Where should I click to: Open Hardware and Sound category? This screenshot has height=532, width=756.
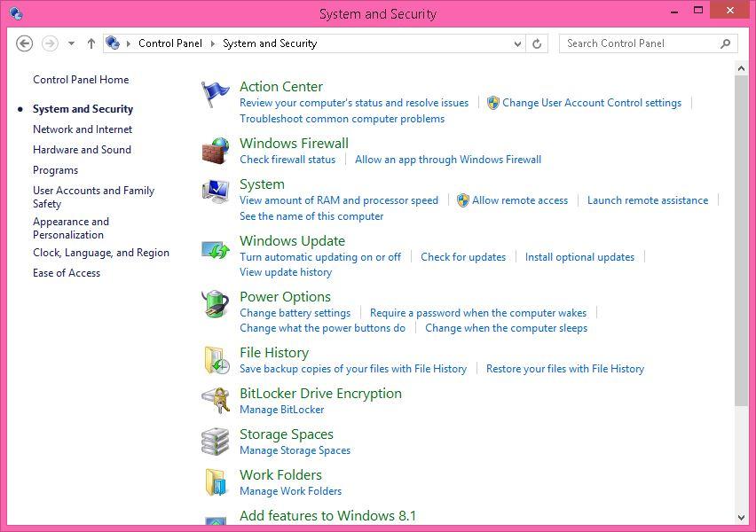pyautogui.click(x=82, y=149)
